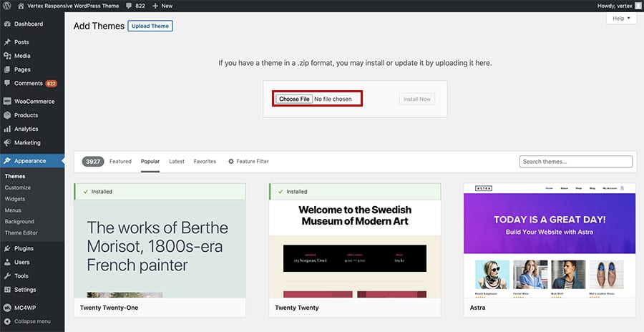Click the 822 badge beside Comments
The image size is (644, 332).
tap(52, 84)
